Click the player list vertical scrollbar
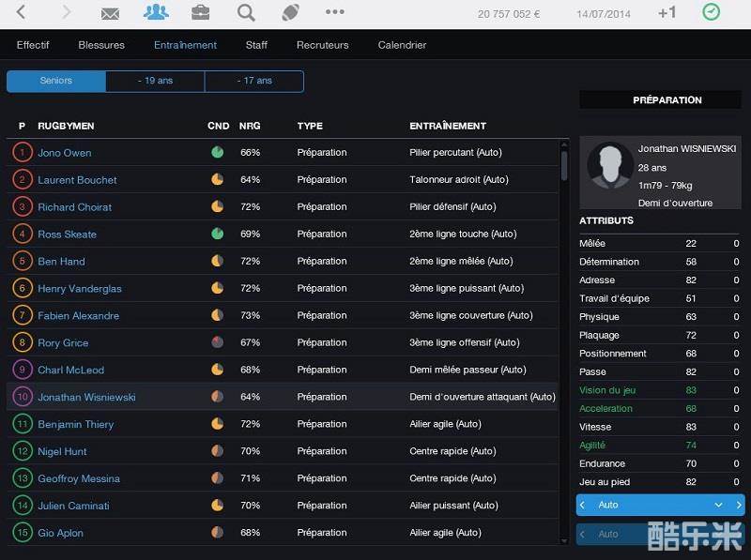751x560 pixels. [x=564, y=165]
